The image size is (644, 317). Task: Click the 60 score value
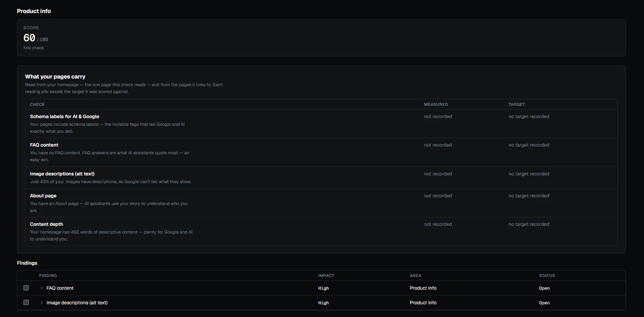[29, 38]
